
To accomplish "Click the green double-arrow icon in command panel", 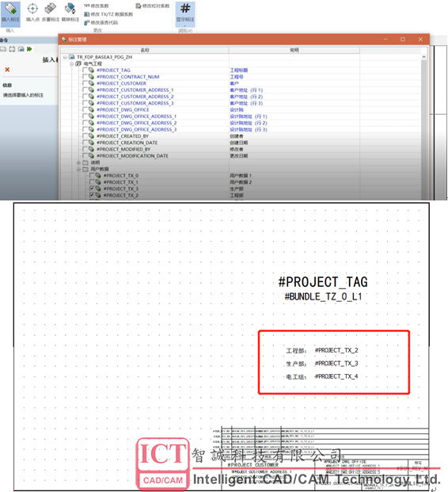I will 29,49.
